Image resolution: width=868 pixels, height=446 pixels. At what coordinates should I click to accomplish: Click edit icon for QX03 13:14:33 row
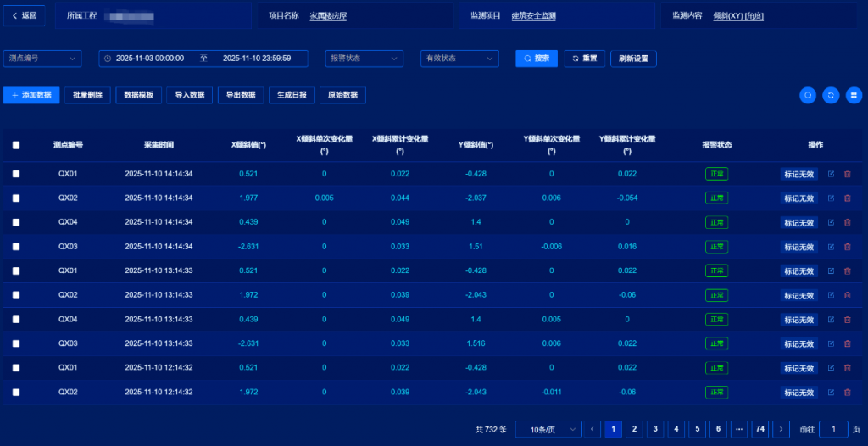831,343
